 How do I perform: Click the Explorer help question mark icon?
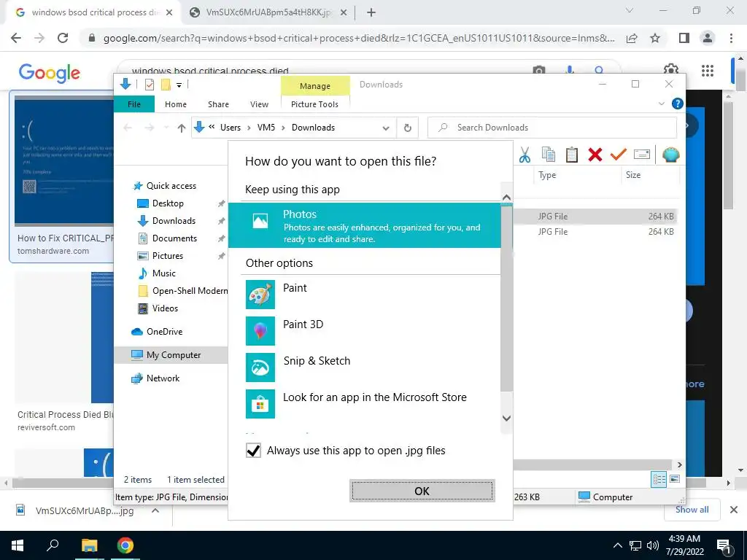point(677,104)
